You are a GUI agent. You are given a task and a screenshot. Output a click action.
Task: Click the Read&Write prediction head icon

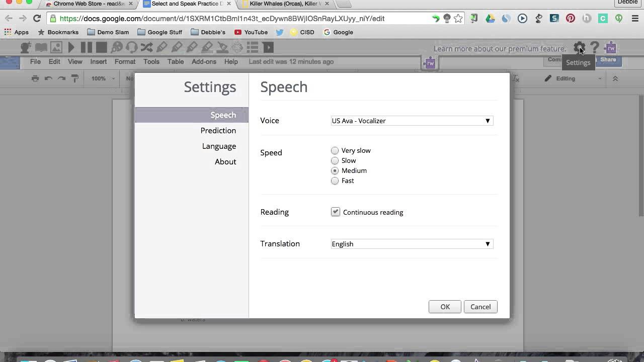[x=26, y=47]
